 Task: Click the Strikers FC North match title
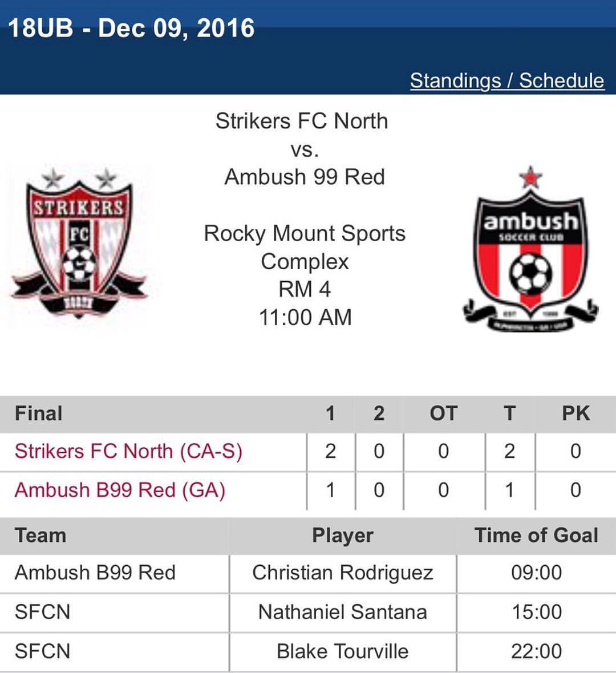pos(302,121)
